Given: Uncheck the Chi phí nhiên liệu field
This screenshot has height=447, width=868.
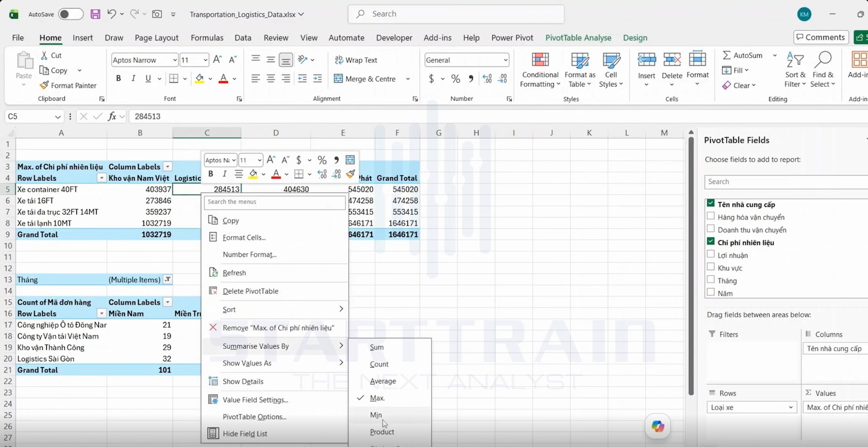Looking at the screenshot, I should coord(711,242).
